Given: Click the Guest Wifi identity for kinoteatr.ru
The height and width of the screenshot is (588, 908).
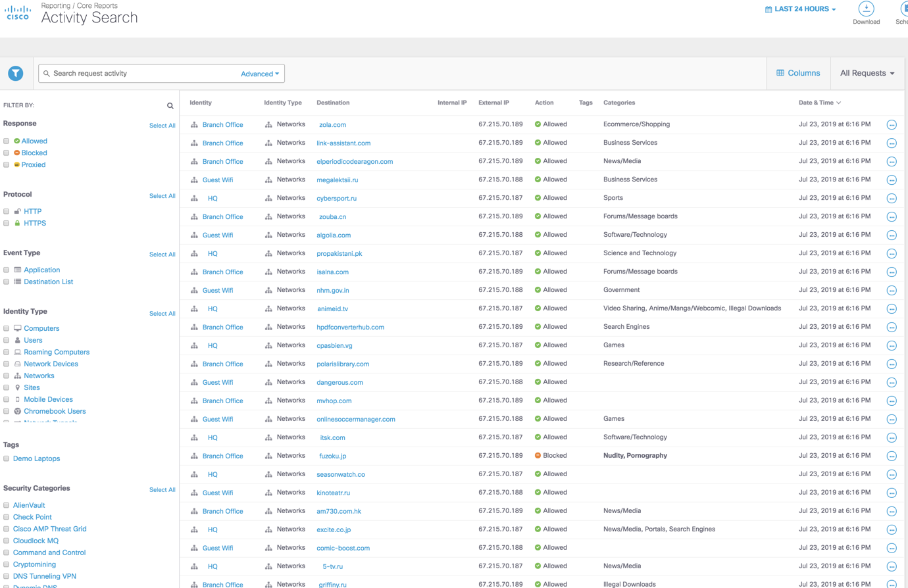Looking at the screenshot, I should [x=218, y=493].
